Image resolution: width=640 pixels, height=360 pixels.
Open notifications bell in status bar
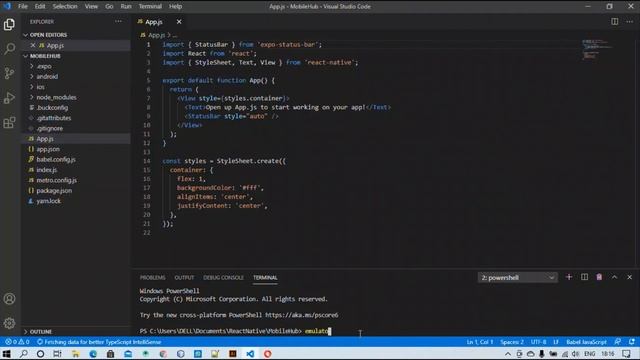click(632, 342)
